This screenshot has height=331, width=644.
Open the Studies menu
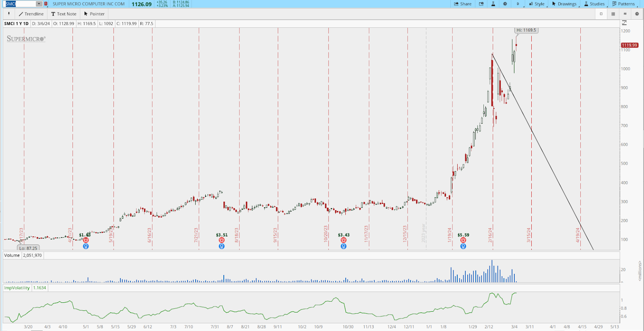(594, 4)
